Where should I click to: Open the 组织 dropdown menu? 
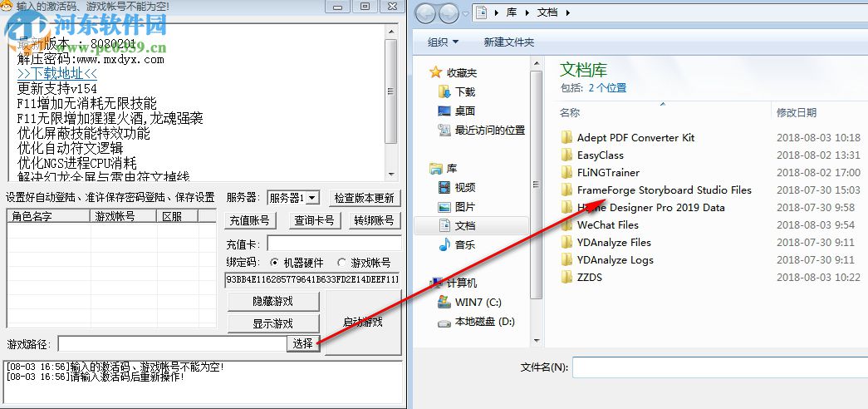point(443,42)
